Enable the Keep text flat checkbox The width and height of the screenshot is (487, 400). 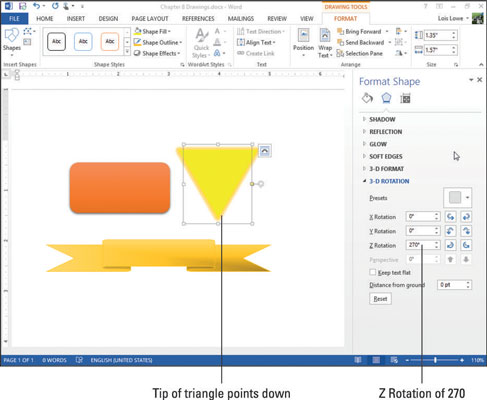coord(373,272)
